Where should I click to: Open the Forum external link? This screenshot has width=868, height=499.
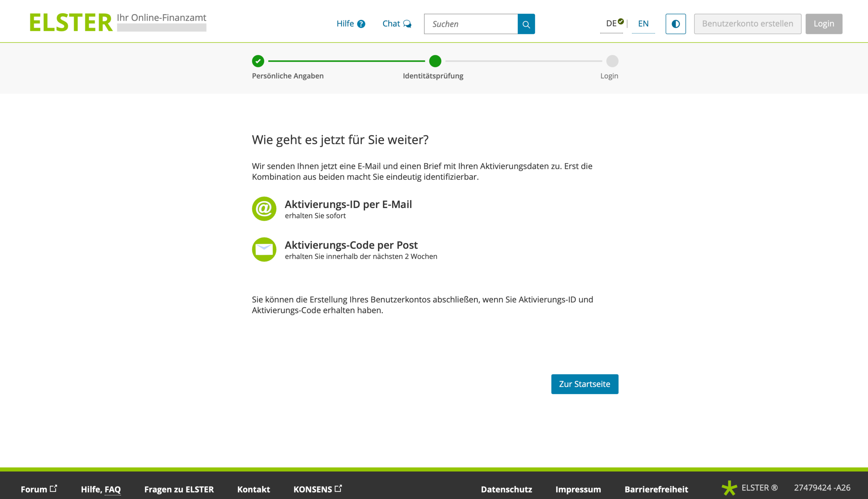click(39, 489)
